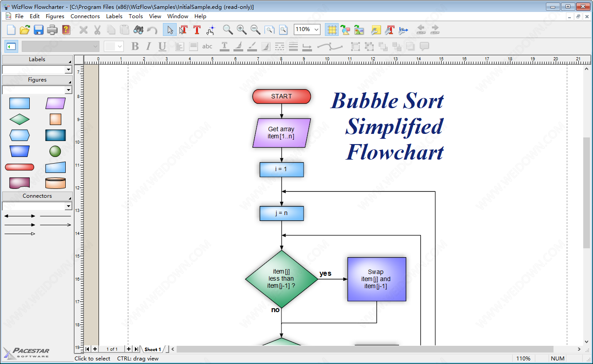Screen dimensions: 593x364
Task: Toggle Bold formatting
Action: pyautogui.click(x=135, y=46)
